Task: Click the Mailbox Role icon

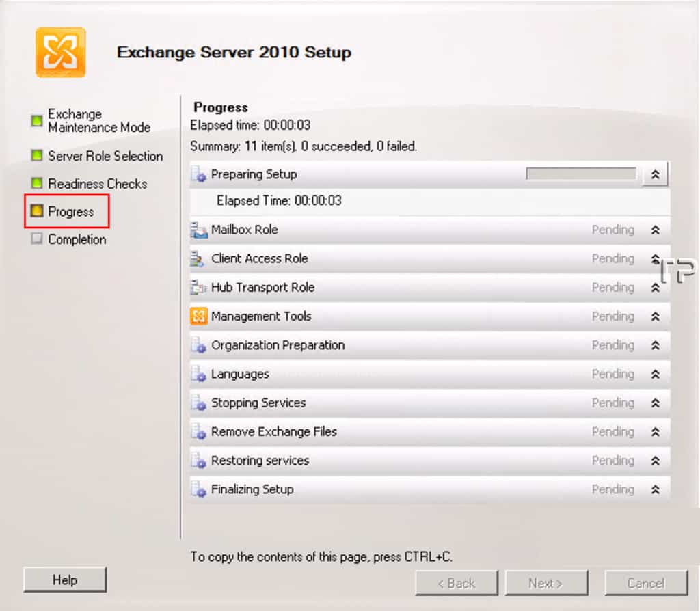Action: 199,230
